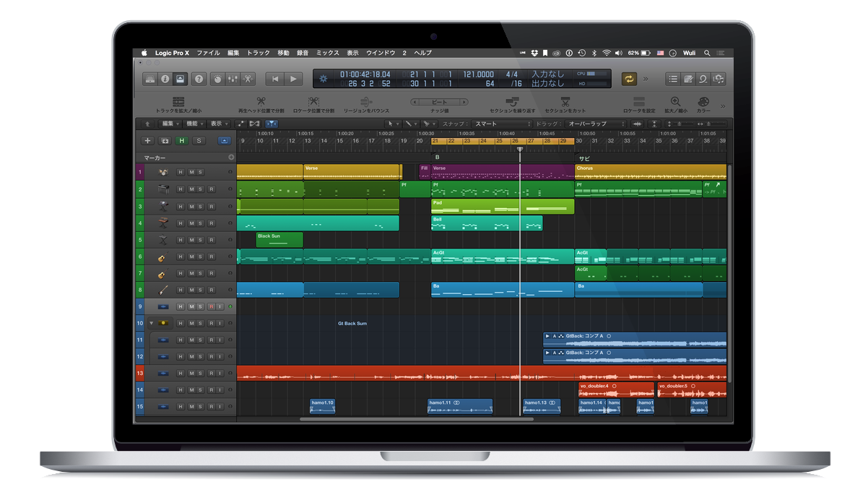Screen dimensions: 868x495
Task: Open the Library panel icon
Action: [x=149, y=79]
